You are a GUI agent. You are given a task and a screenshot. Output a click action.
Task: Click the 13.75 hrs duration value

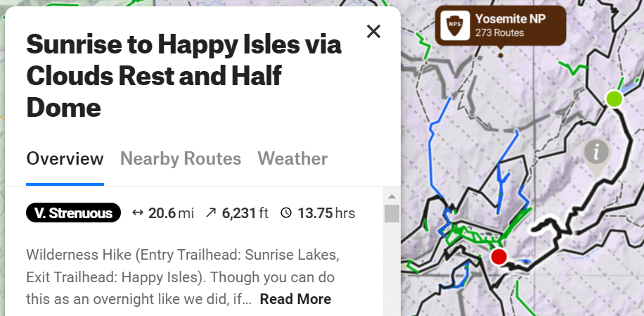pos(326,213)
